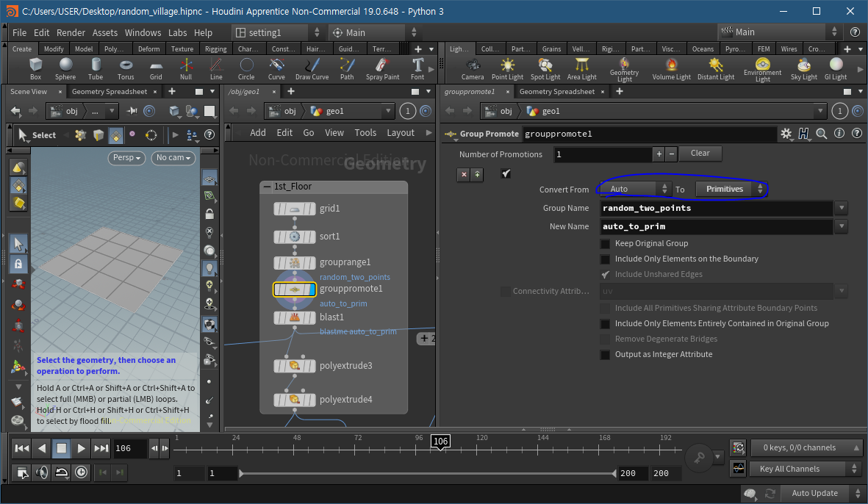Viewport: 868px width, 504px height.
Task: Select the polyextrude3 node
Action: point(295,366)
